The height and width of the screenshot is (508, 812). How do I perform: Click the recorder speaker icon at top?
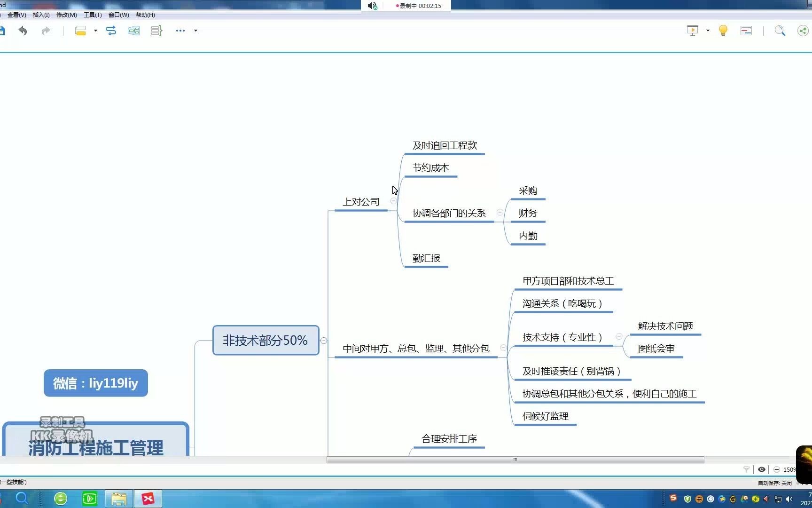click(x=372, y=6)
